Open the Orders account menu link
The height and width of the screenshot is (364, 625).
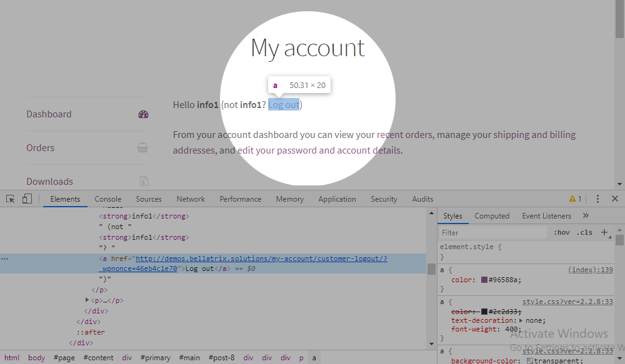click(40, 148)
